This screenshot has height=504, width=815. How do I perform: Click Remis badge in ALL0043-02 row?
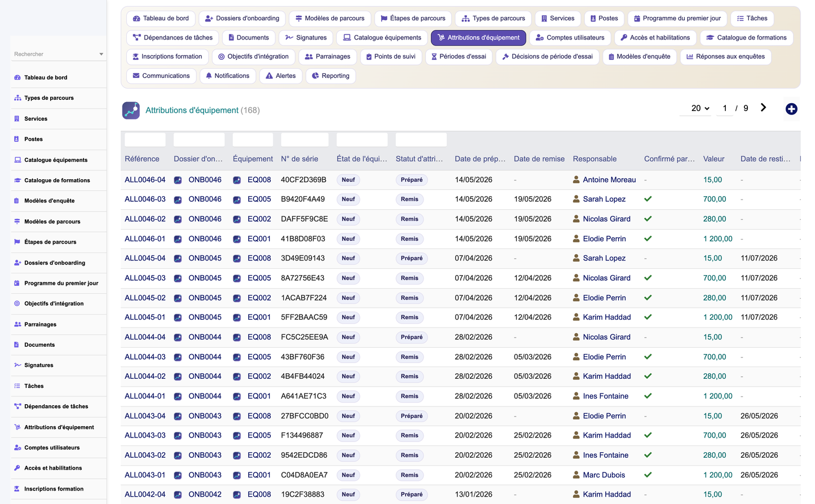pos(409,456)
